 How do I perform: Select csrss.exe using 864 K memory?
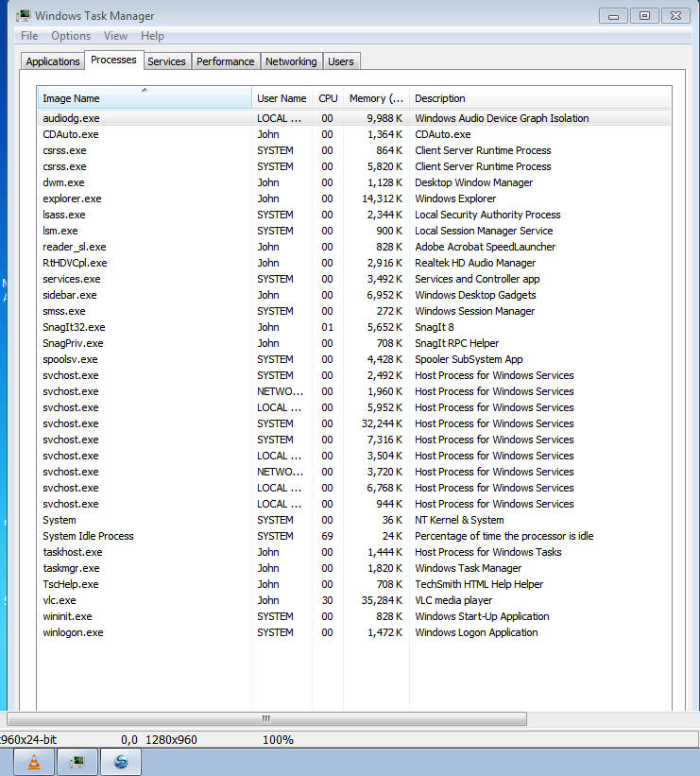coord(354,150)
